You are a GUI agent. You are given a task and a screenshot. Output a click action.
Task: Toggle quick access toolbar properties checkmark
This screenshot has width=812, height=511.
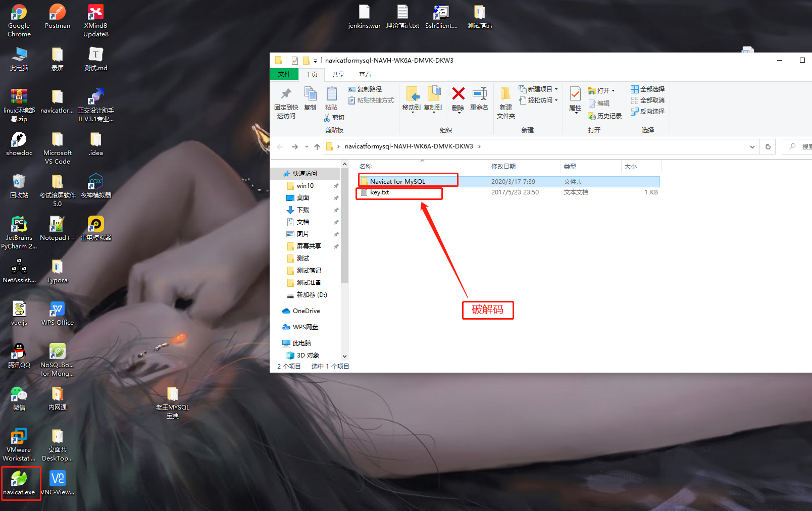click(295, 61)
